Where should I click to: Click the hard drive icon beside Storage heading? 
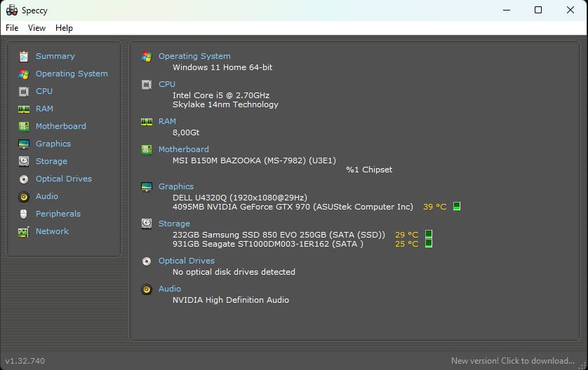pyautogui.click(x=147, y=224)
